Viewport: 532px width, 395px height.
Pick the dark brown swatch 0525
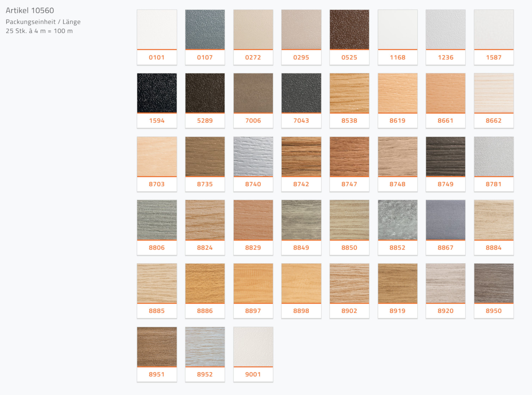pos(349,30)
